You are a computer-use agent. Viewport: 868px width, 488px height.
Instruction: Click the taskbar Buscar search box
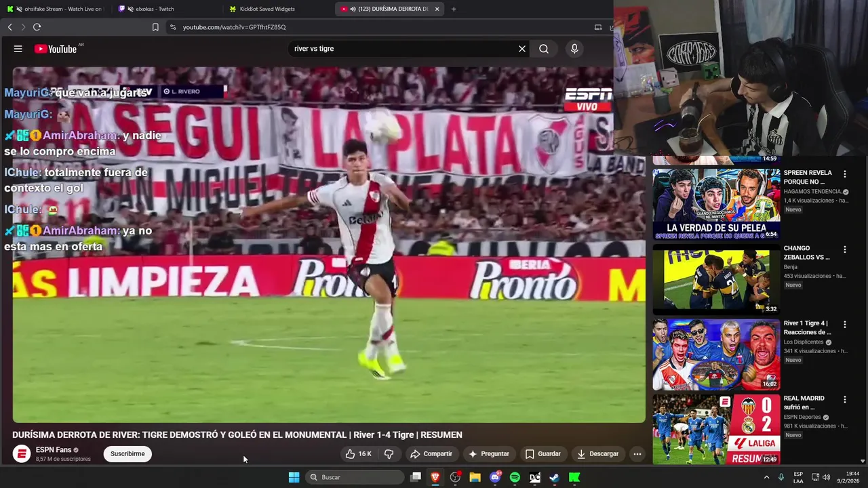pos(355,477)
